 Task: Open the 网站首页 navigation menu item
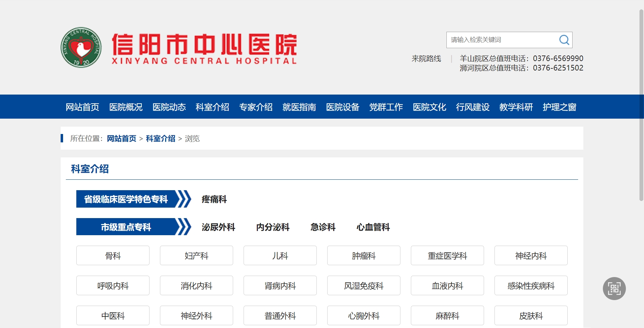click(x=82, y=107)
